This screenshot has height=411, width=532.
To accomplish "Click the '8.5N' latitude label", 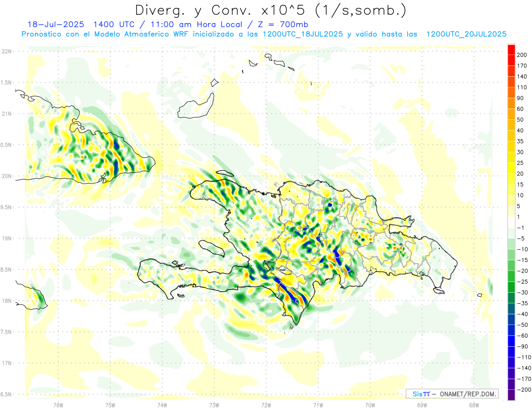I will [x=7, y=270].
